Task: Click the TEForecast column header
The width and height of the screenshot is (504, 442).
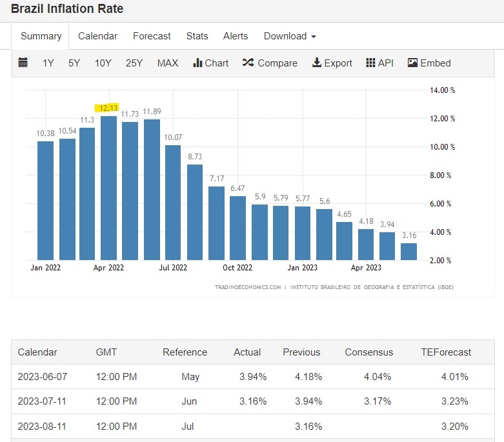Action: [x=446, y=352]
